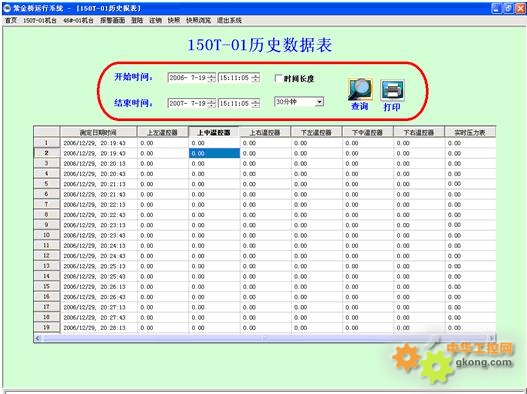Click the timestamp 2006/12/29, 20:20:43
Image resolution: width=527 pixels, height=394 pixels.
pos(94,174)
